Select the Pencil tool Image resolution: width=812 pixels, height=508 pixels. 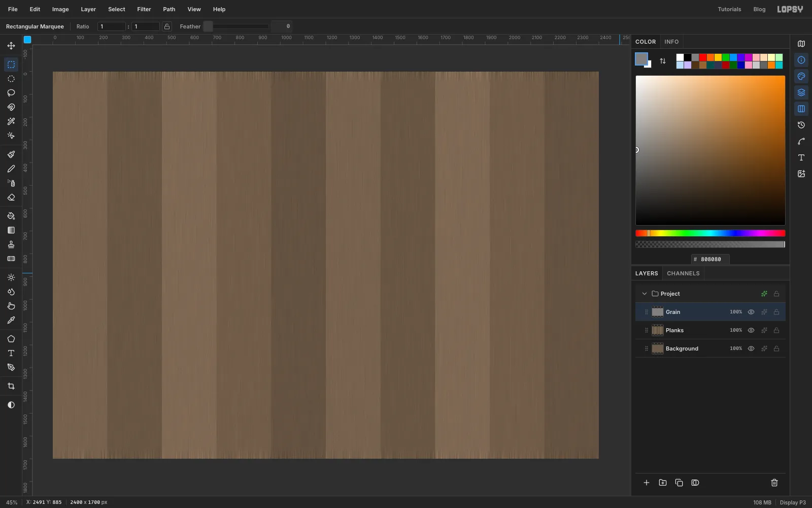click(11, 169)
